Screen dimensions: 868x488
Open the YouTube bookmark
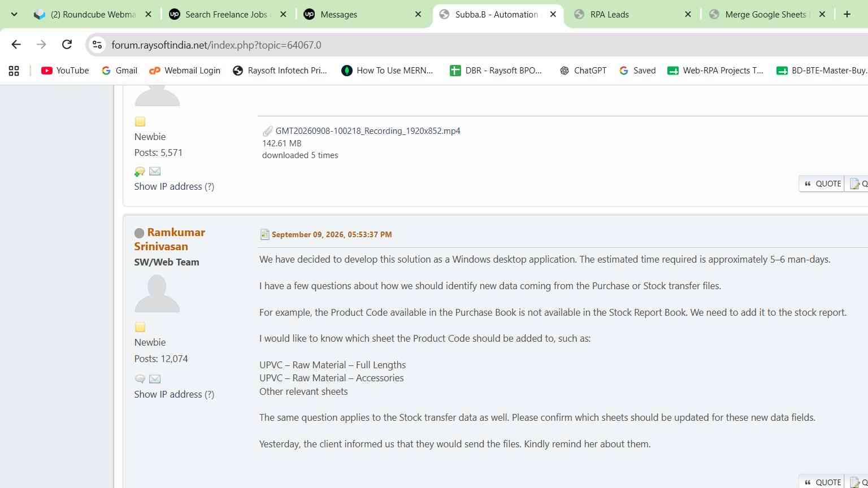click(x=65, y=71)
